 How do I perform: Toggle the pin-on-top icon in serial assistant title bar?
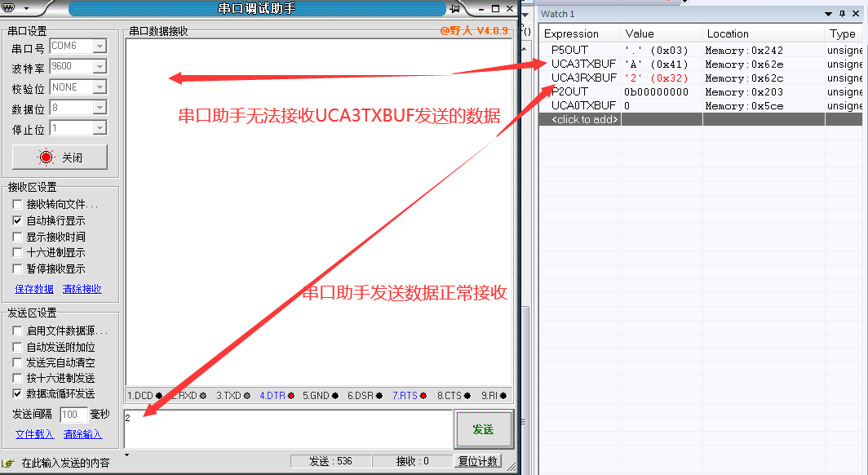455,8
